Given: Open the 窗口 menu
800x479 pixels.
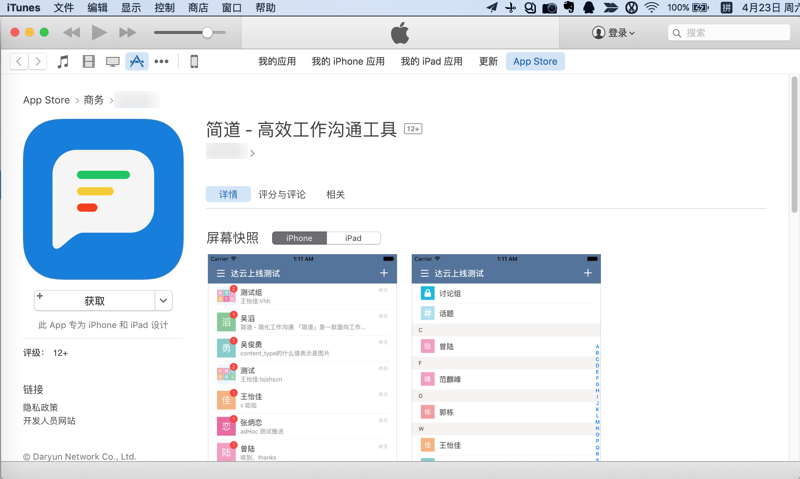Looking at the screenshot, I should point(232,8).
